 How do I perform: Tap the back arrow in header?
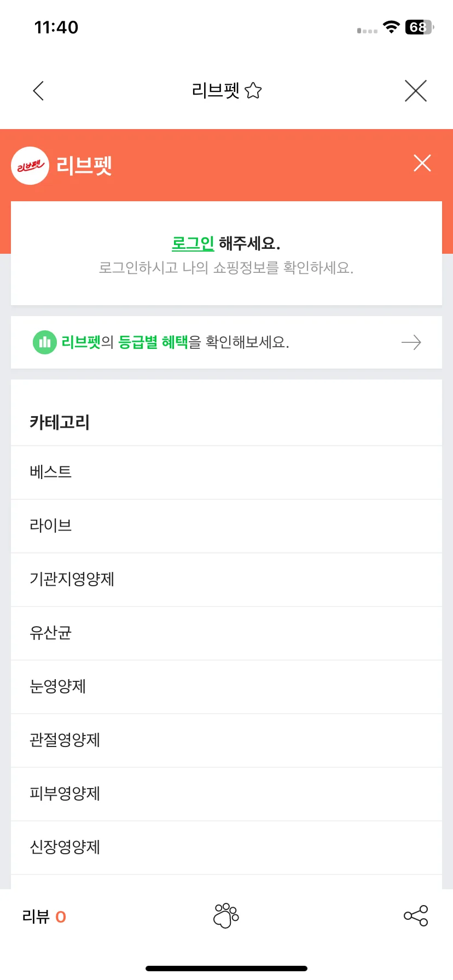click(x=38, y=91)
